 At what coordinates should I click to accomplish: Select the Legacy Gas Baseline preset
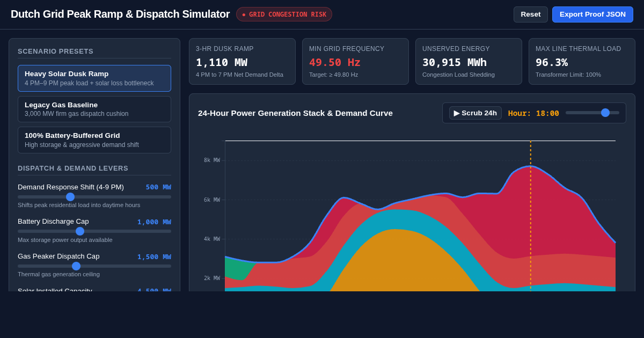[x=94, y=109]
